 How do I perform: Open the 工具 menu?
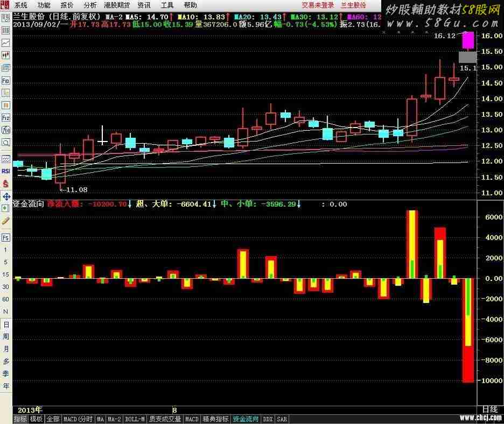click(x=167, y=5)
